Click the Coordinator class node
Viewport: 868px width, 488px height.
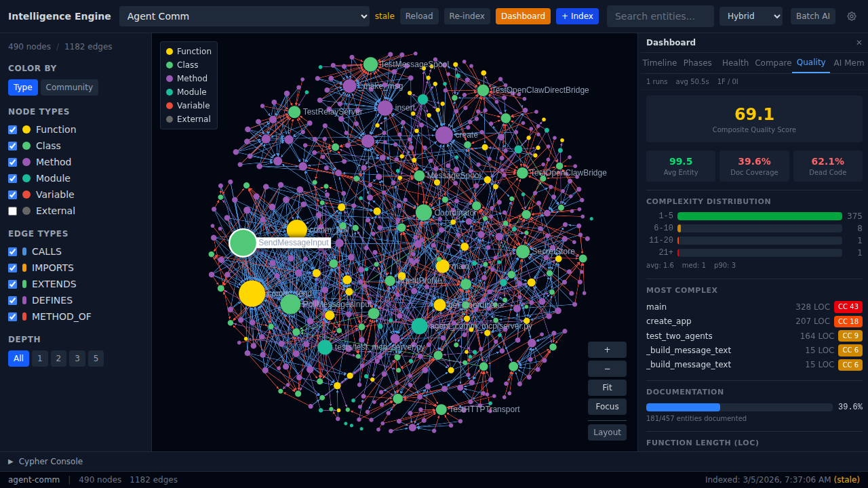tap(424, 213)
